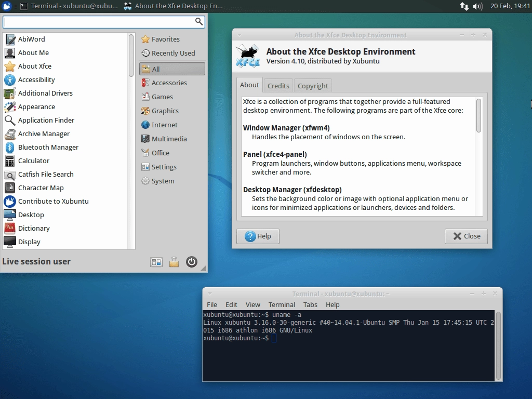Image resolution: width=532 pixels, height=399 pixels.
Task: Show the Games category
Action: click(x=172, y=97)
